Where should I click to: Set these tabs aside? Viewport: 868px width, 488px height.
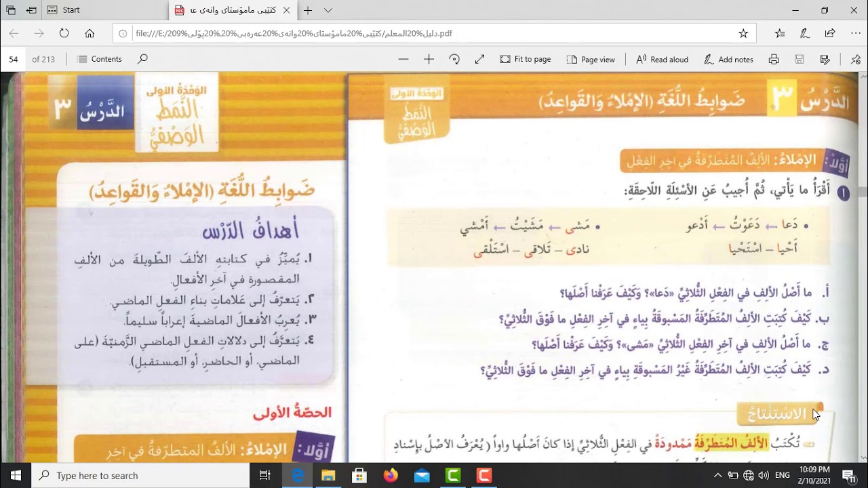pos(31,10)
